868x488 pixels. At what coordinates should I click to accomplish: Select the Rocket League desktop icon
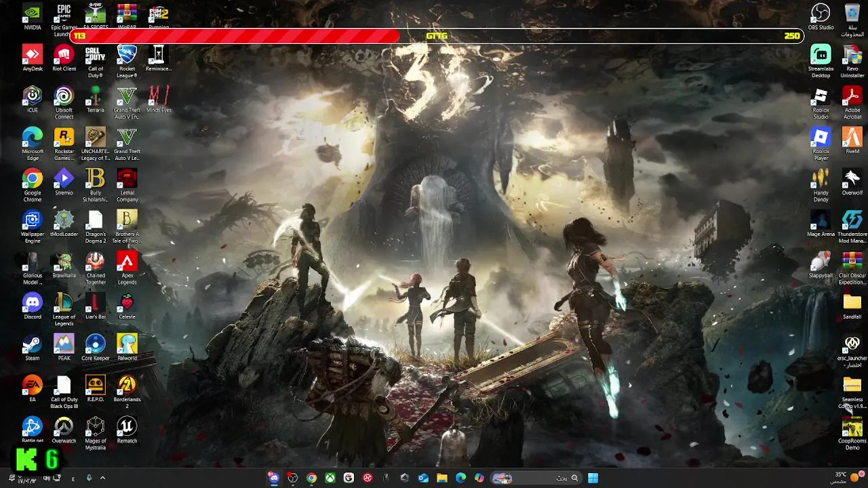(127, 62)
